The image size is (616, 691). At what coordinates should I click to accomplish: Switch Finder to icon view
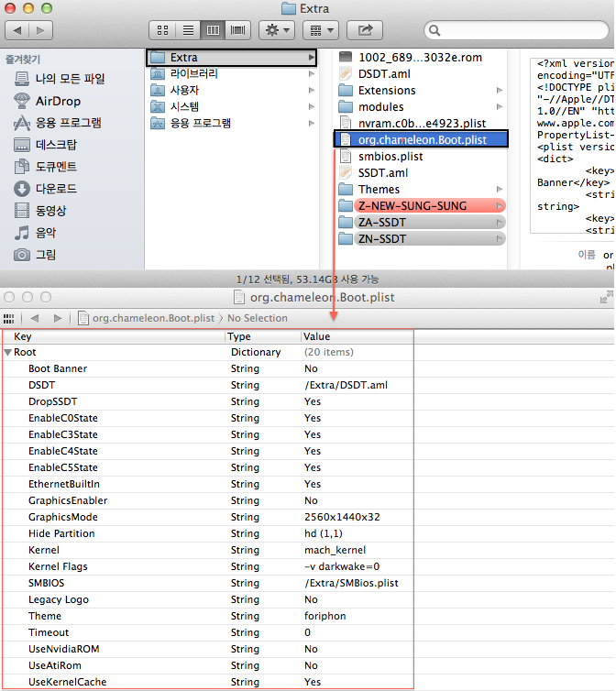point(163,30)
